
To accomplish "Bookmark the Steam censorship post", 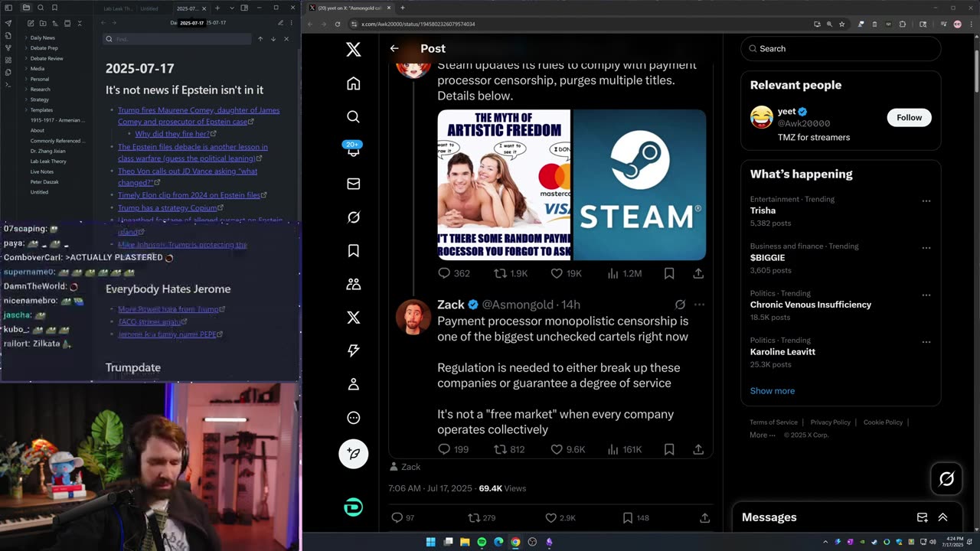I will (668, 273).
